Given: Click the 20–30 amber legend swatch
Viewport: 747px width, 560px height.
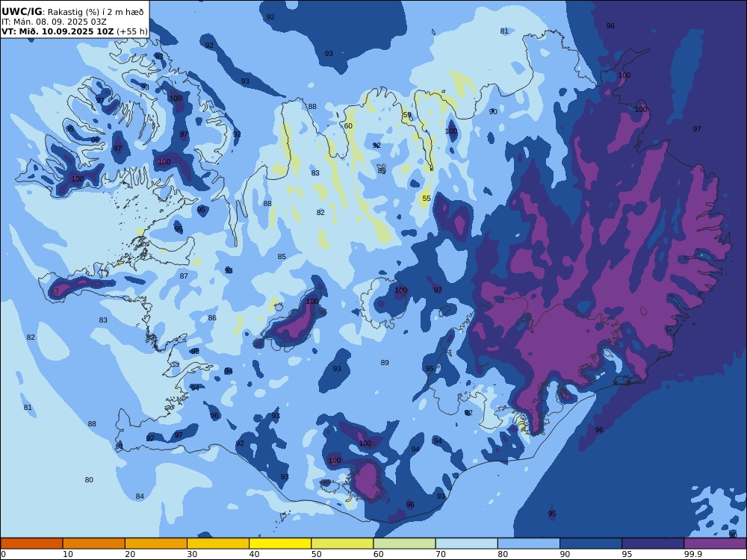Looking at the screenshot, I should [156, 544].
